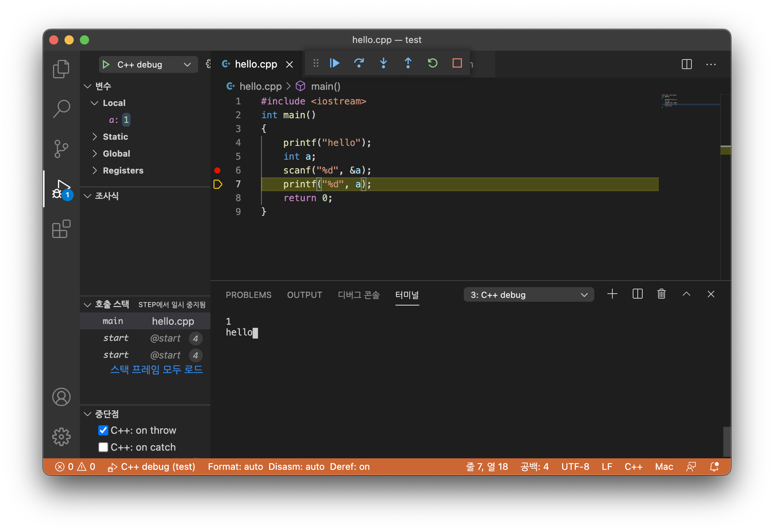Open the Source Control view
The image size is (774, 532).
pos(61,149)
